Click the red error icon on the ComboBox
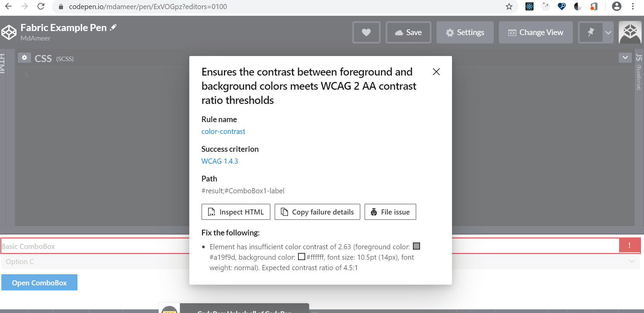Viewport: 644px width, 313px height. pyautogui.click(x=630, y=246)
